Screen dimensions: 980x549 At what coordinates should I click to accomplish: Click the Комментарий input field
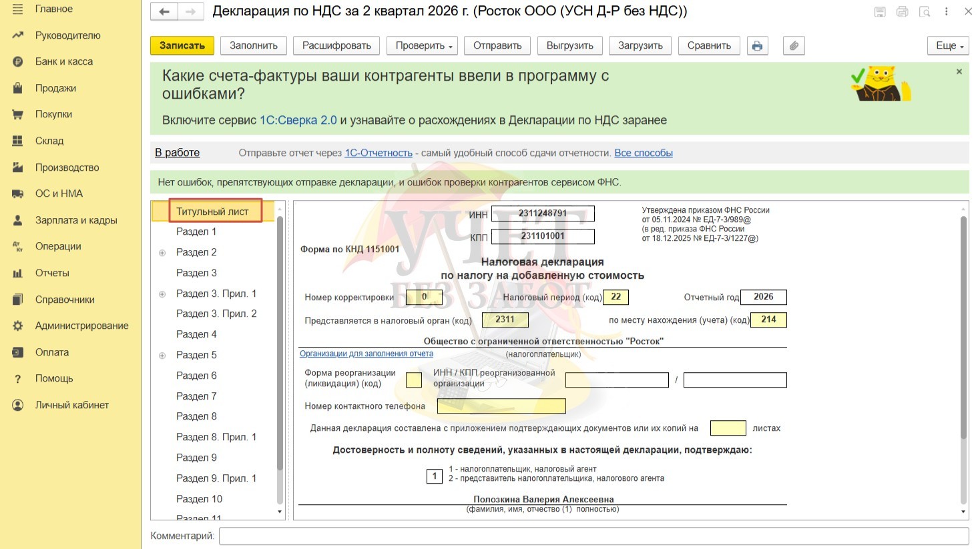coord(593,536)
